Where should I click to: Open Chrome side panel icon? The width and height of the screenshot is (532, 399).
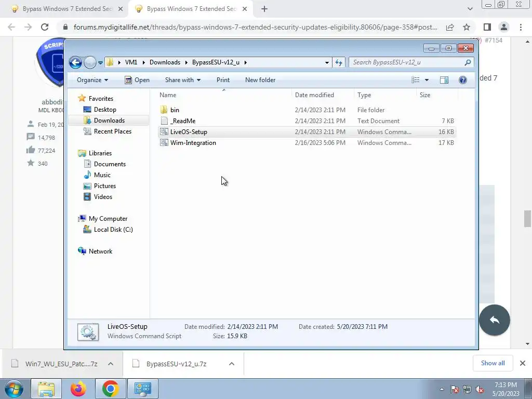tap(487, 27)
